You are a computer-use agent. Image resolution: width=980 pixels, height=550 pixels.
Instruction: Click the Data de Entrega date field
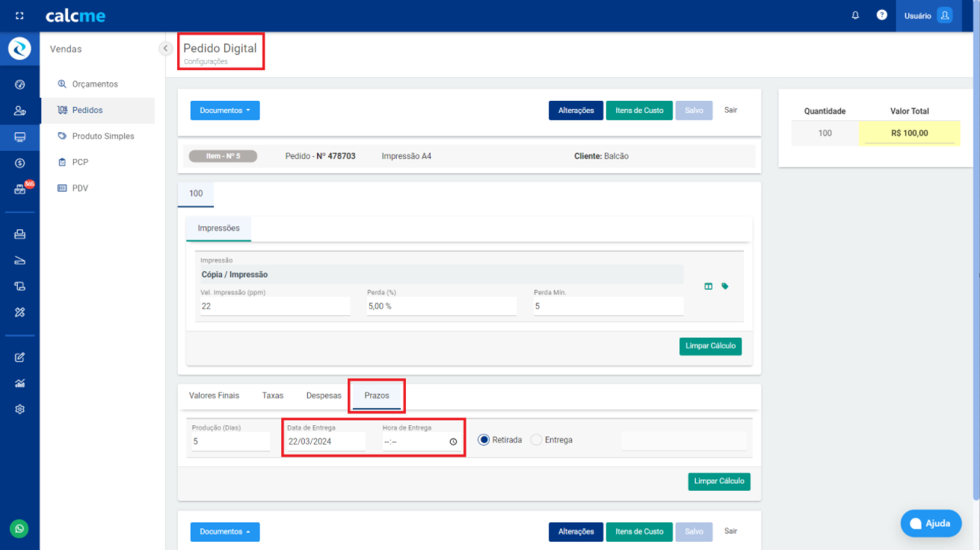click(324, 442)
